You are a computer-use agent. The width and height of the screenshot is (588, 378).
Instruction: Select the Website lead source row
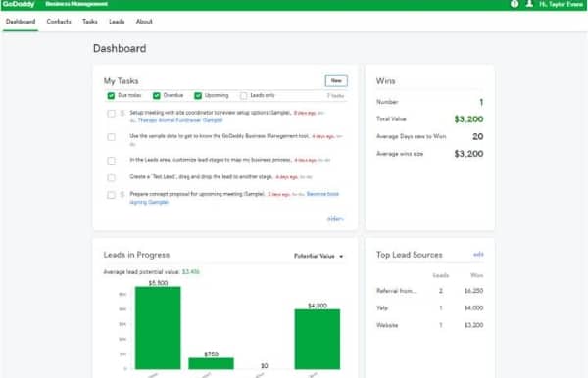(x=430, y=325)
